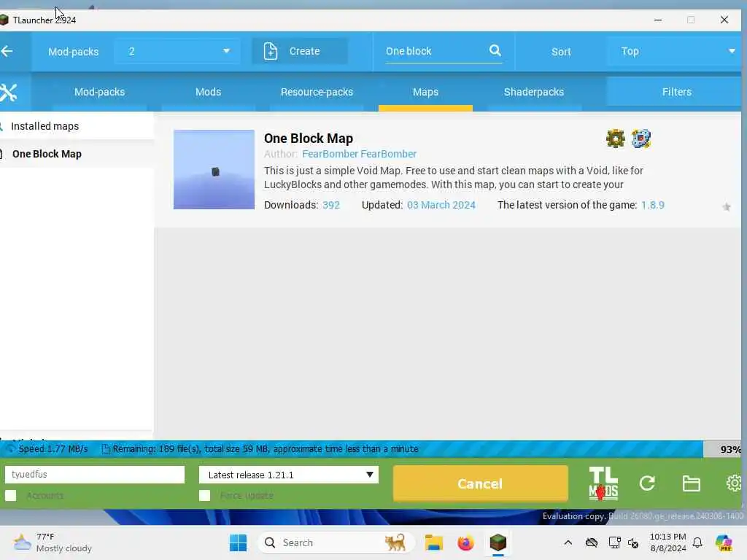Click the tyuedfus username field

94,474
